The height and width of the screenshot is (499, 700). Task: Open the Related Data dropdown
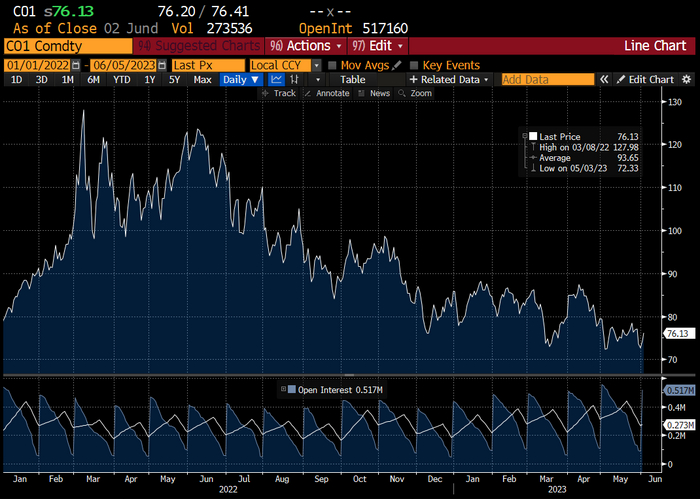[449, 79]
